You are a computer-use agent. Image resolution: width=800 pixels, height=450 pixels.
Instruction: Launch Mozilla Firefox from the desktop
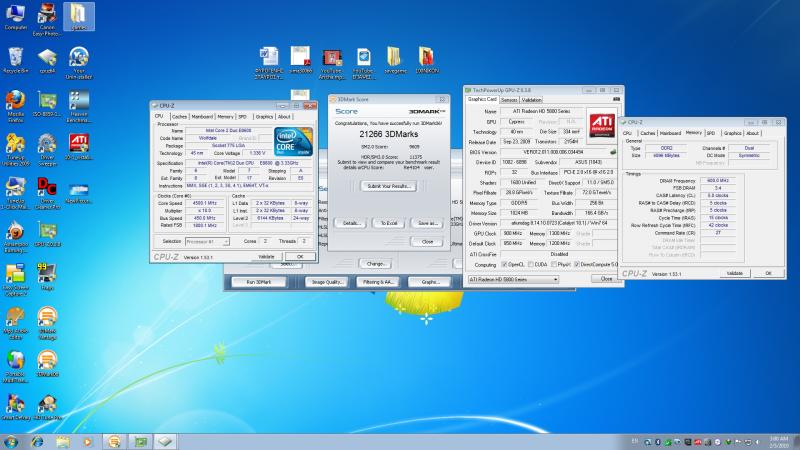15,107
